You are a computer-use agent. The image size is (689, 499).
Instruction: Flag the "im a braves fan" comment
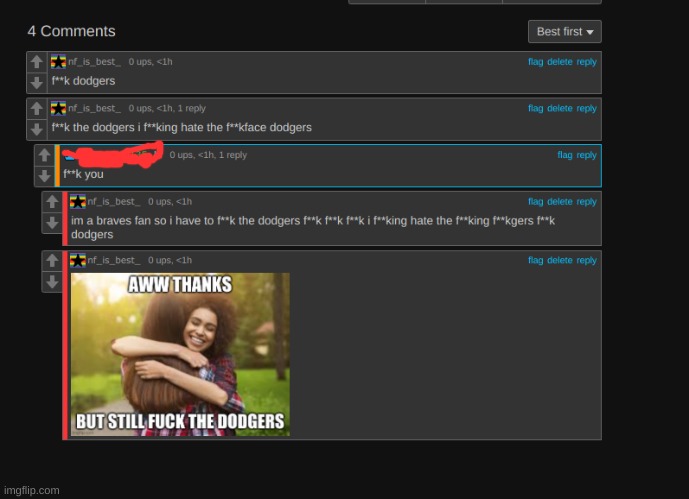click(536, 202)
